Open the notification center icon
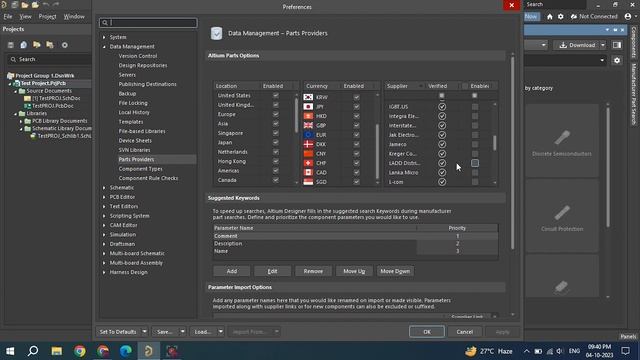Image resolution: width=640 pixels, height=360 pixels. (x=625, y=351)
